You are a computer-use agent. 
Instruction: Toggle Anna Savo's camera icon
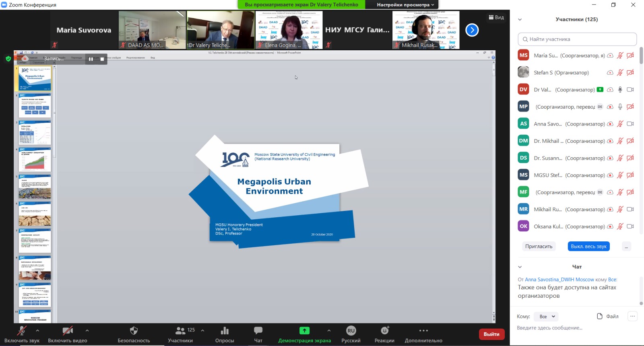pyautogui.click(x=630, y=124)
